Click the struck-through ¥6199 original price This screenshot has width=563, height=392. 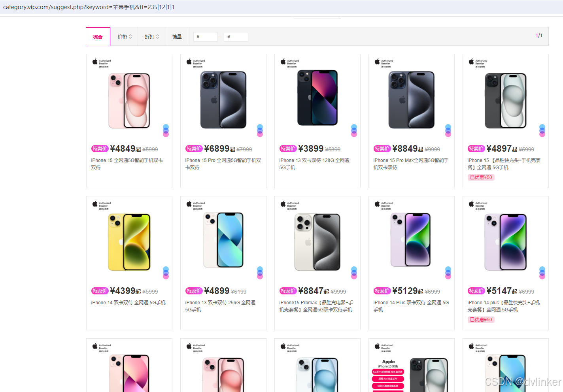239,292
